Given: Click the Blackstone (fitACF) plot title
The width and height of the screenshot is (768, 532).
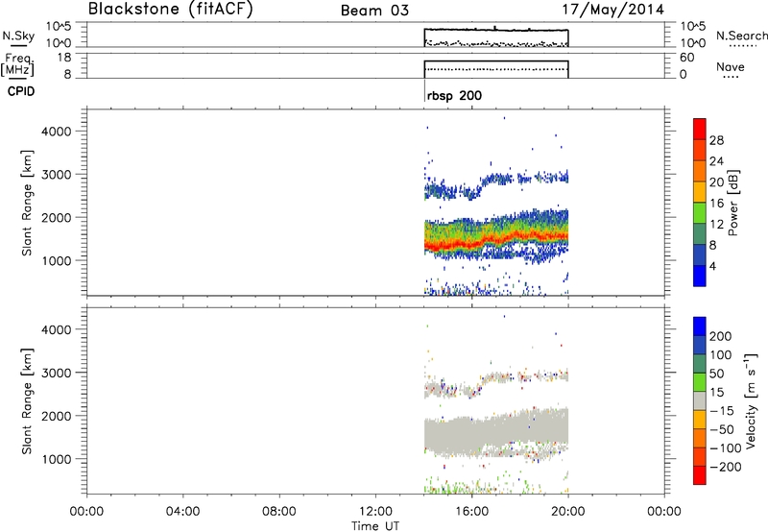Looking at the screenshot, I should 171,9.
